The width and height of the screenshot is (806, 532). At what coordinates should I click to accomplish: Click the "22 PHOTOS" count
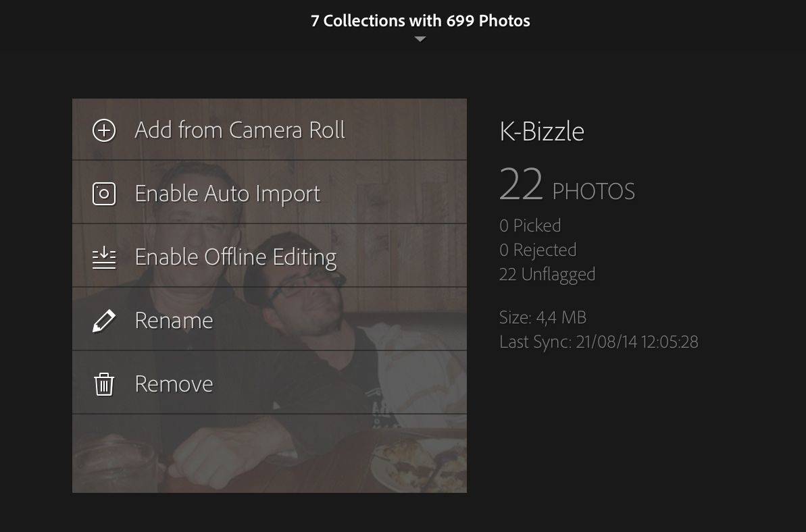567,186
